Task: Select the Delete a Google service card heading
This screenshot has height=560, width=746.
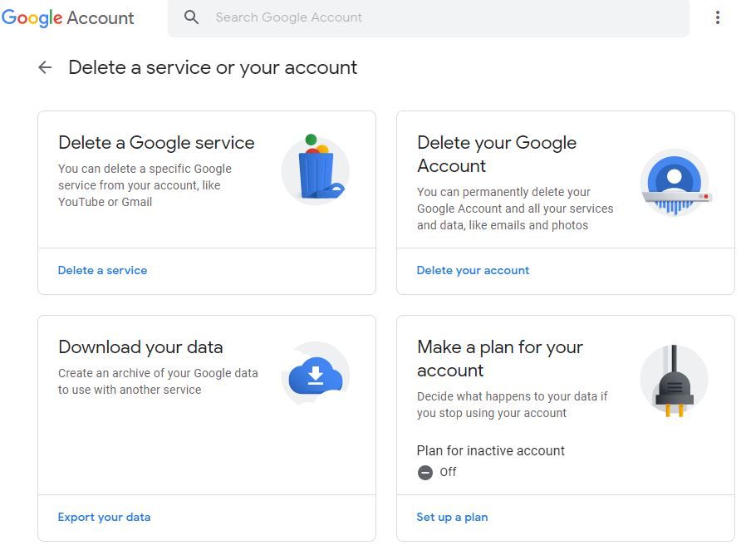Action: click(x=155, y=143)
